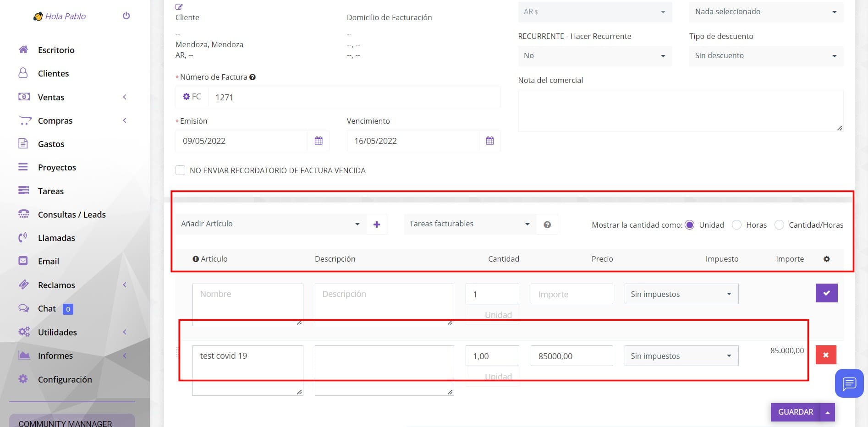Image resolution: width=868 pixels, height=427 pixels.
Task: Click the new item Nombre field
Action: click(248, 305)
